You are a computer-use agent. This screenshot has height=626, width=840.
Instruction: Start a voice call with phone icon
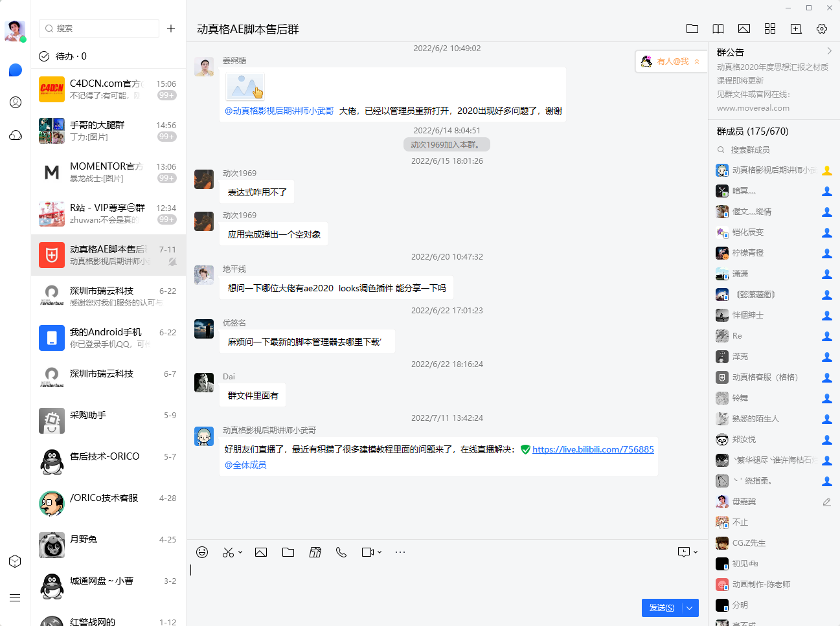tap(341, 552)
